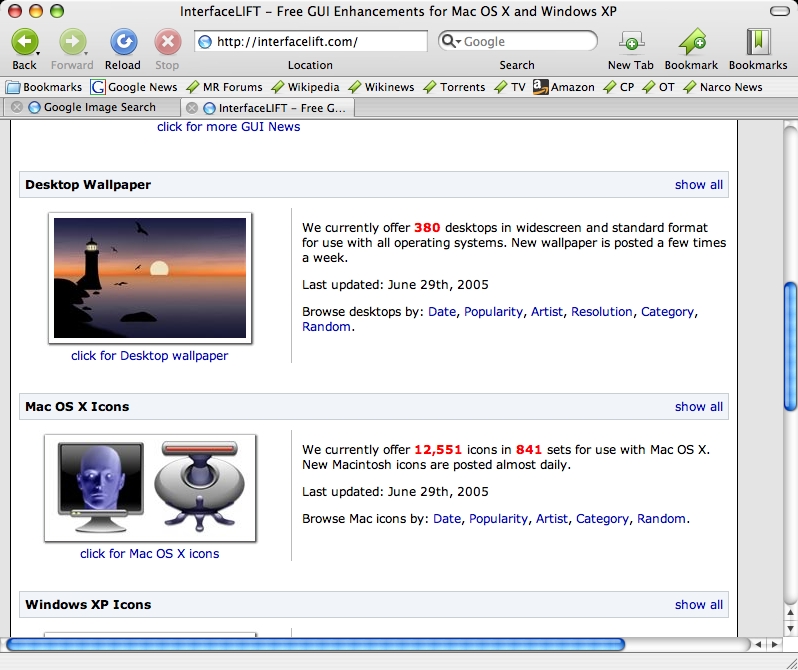Open Google News bookmark in bookmarks bar
The image size is (798, 670).
click(x=133, y=87)
